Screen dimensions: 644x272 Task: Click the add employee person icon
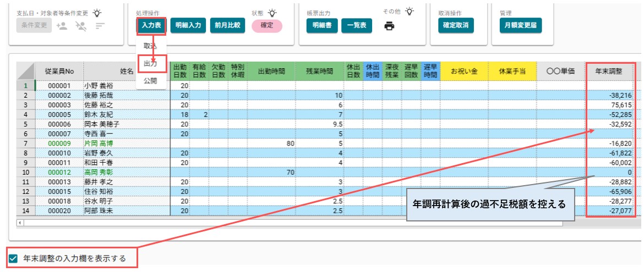pos(62,25)
